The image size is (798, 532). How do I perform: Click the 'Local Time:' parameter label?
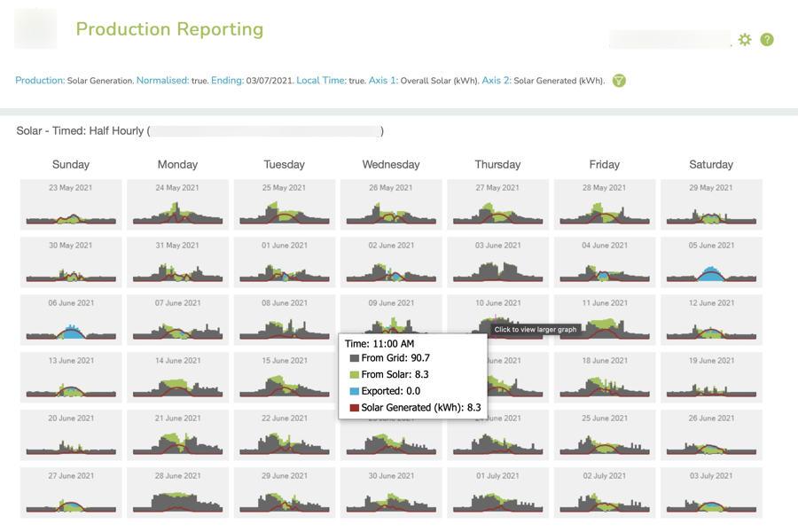tap(321, 81)
